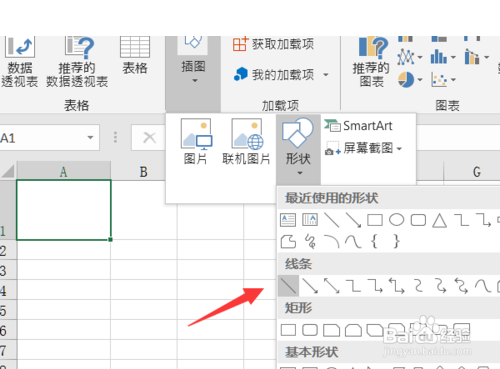Select curved double-arrow connector under 线条

pos(461,286)
